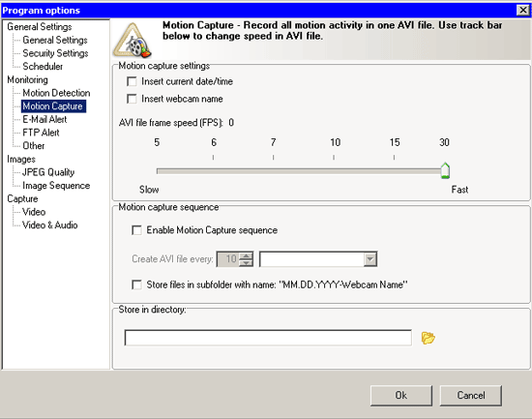Click the Store in directory text field
Image resolution: width=532 pixels, height=419 pixels.
(268, 338)
